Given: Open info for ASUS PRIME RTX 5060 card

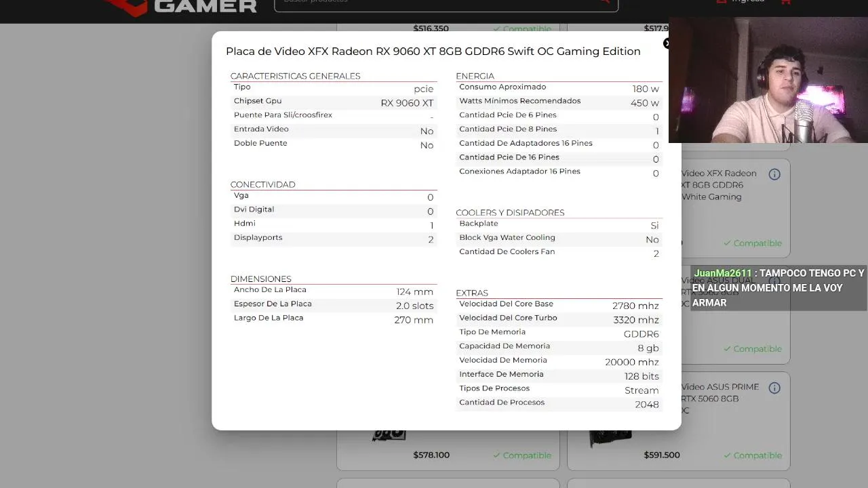Looking at the screenshot, I should coord(774,388).
